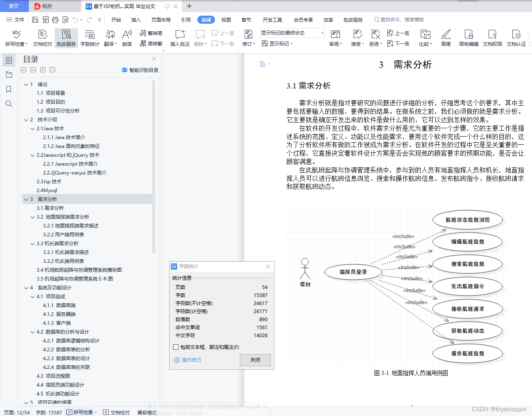532x416 pixels.
Task: Switch to the 插入 ribbon tab
Action: click(x=136, y=20)
